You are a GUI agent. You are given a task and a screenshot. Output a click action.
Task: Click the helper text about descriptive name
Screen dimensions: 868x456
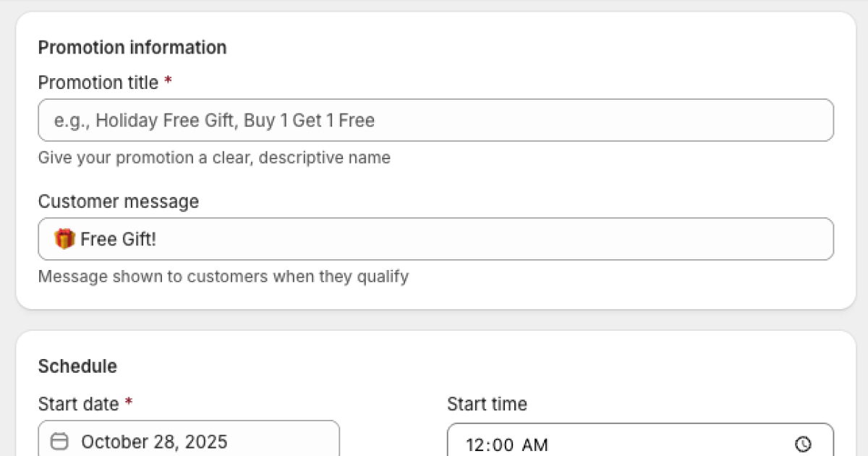(214, 157)
